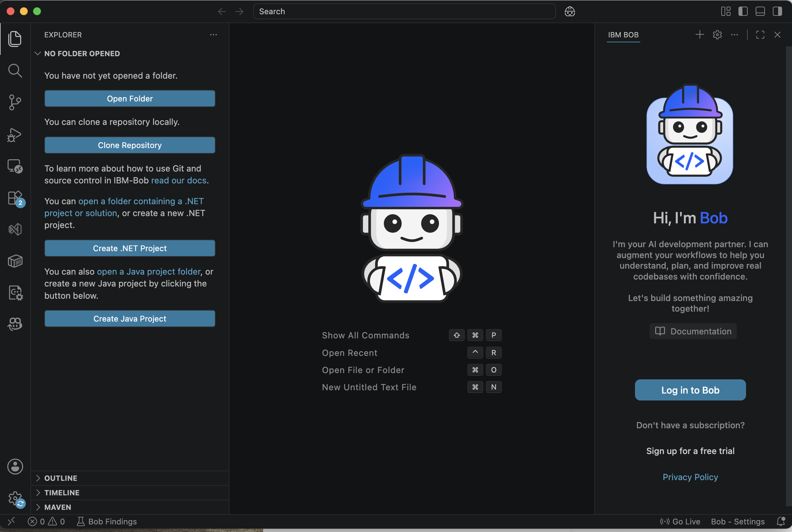The height and width of the screenshot is (532, 792).
Task: Open the Customize Layout control
Action: [726, 12]
